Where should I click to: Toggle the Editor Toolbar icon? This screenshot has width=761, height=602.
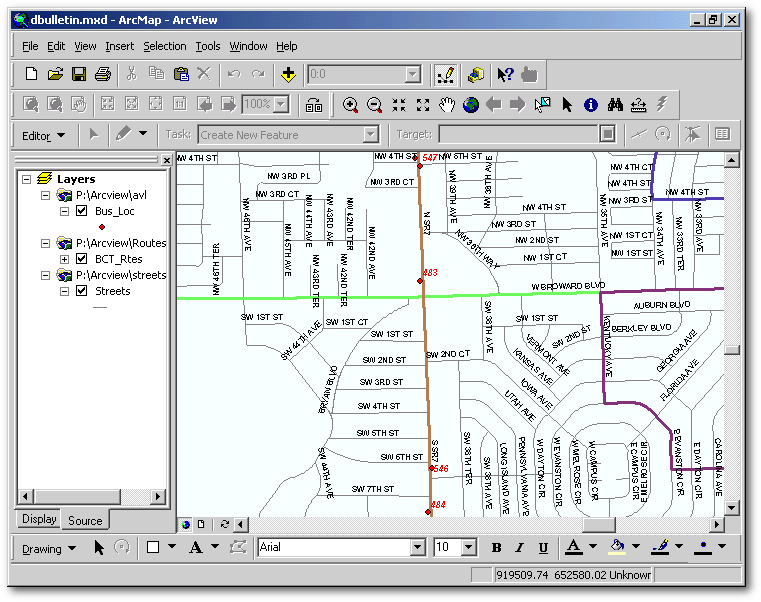pos(446,75)
